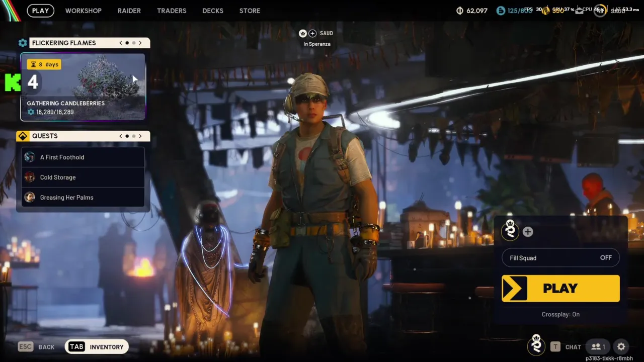Click the SAUD player name above the character
The image size is (644, 362).
point(327,33)
